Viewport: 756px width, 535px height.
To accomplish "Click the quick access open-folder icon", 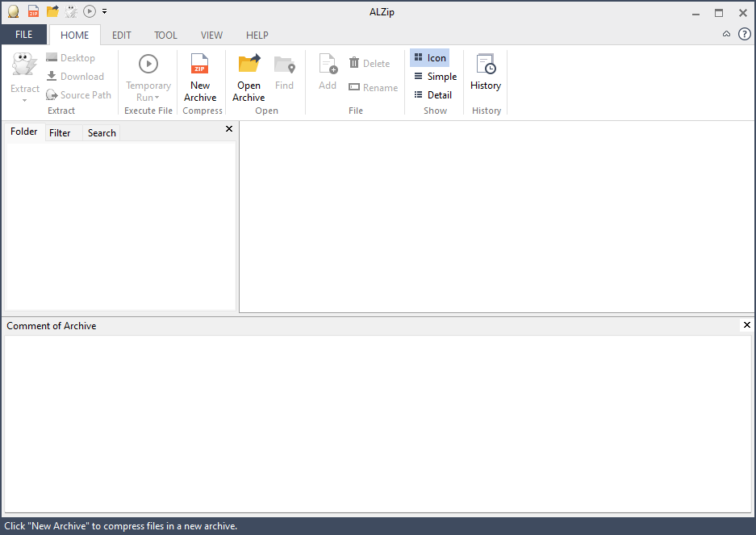I will 52,11.
